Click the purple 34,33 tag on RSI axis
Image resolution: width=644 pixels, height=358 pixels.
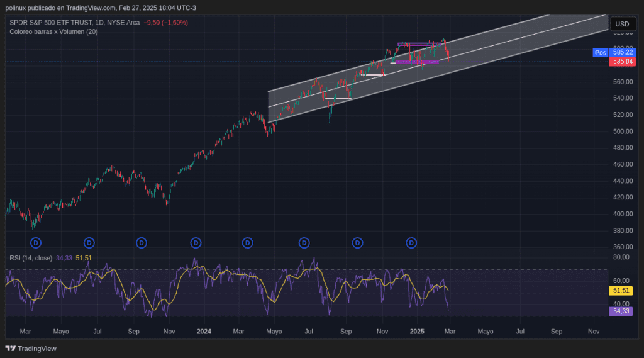[x=621, y=311]
